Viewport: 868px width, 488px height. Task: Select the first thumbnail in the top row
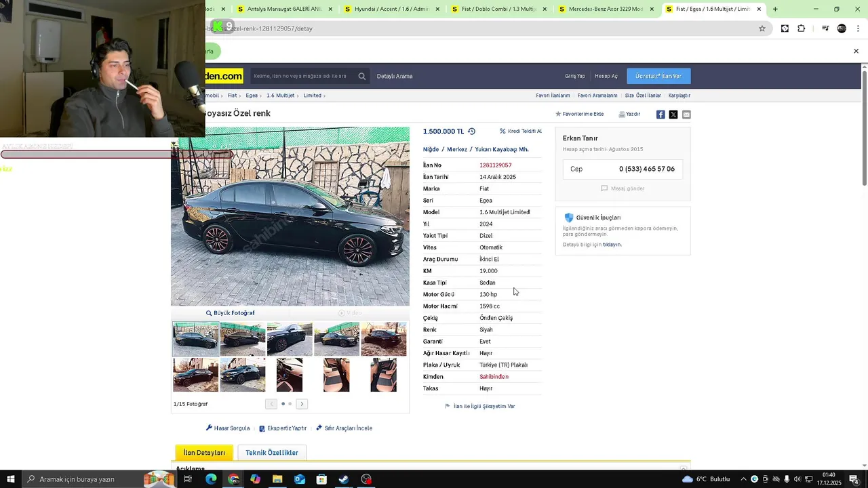(x=195, y=339)
